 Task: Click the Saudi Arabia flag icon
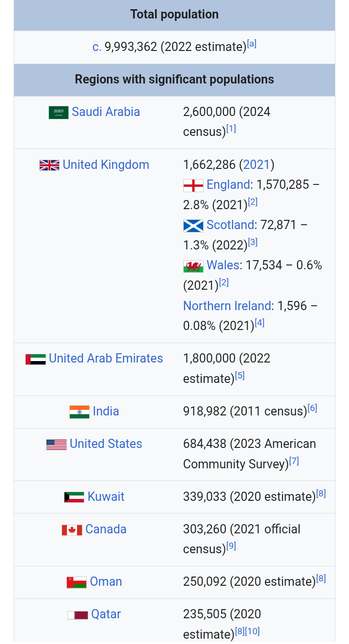59,113
